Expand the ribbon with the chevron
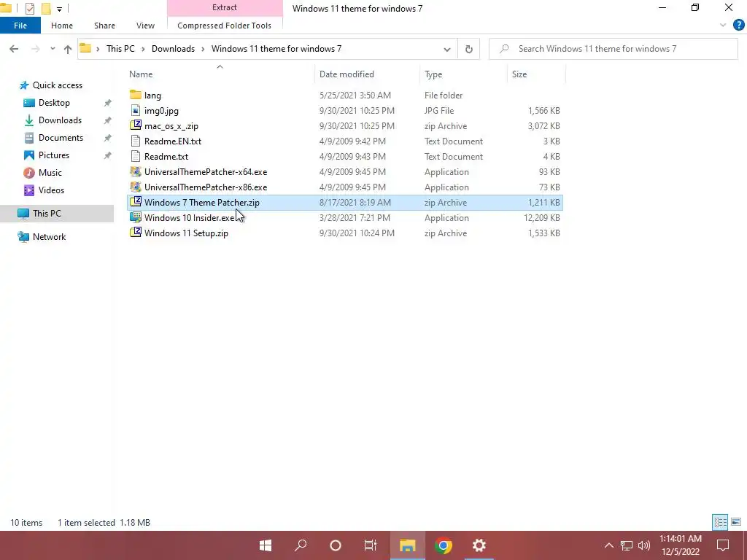Image resolution: width=747 pixels, height=560 pixels. pos(723,26)
